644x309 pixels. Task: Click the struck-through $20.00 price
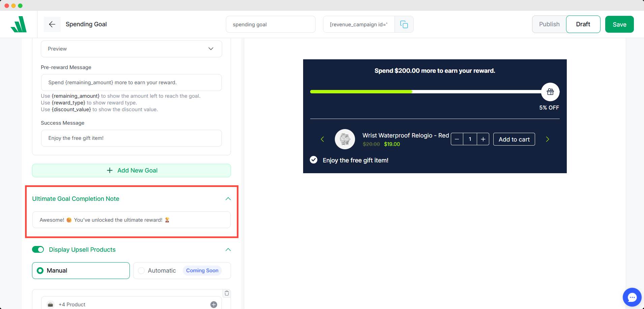[371, 144]
